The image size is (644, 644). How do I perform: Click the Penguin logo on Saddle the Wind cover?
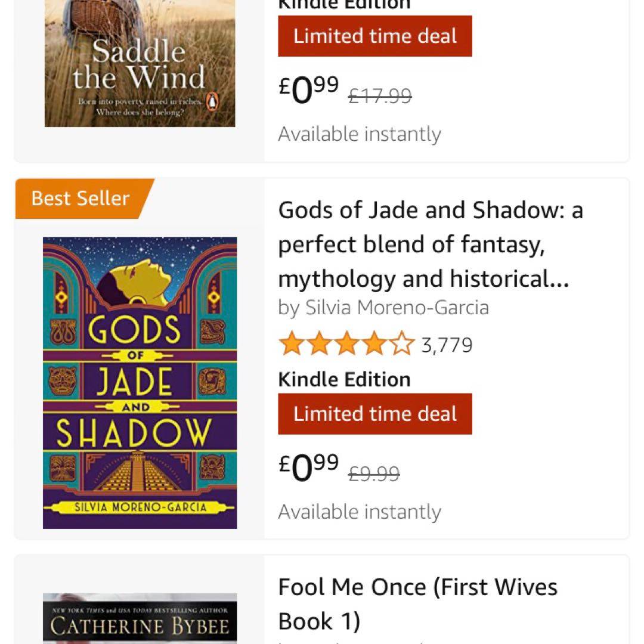point(212,104)
